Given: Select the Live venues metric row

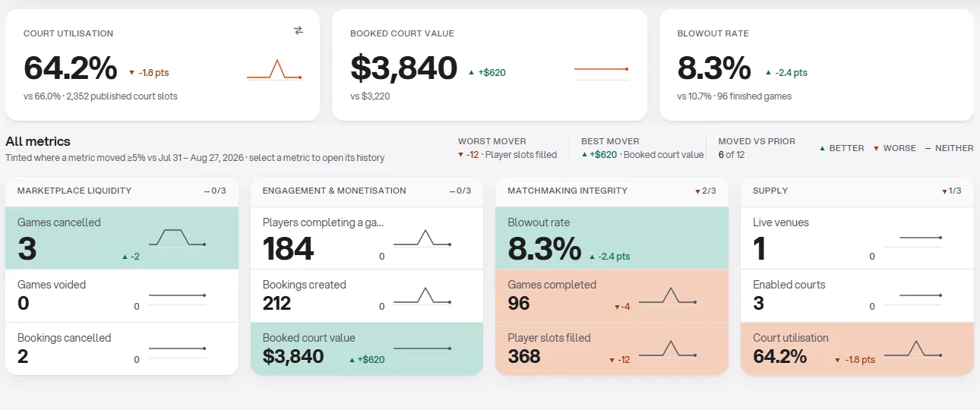Looking at the screenshot, I should pyautogui.click(x=857, y=238).
